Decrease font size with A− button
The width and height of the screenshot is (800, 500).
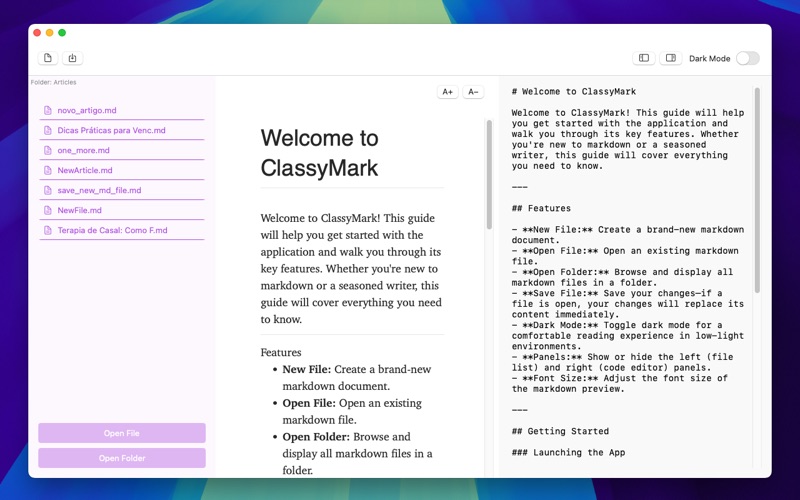pos(473,92)
